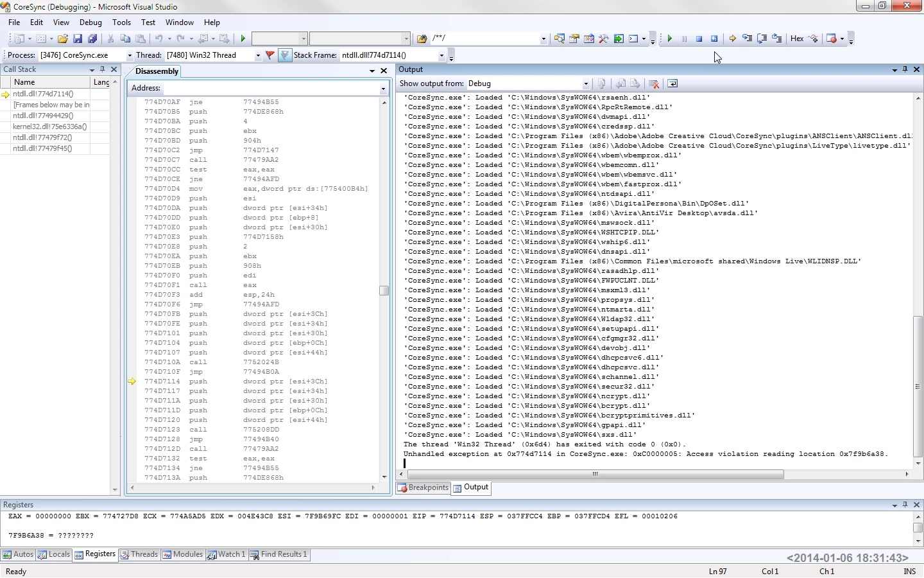The image size is (924, 578).
Task: Open the Object Browser icon
Action: tap(589, 39)
